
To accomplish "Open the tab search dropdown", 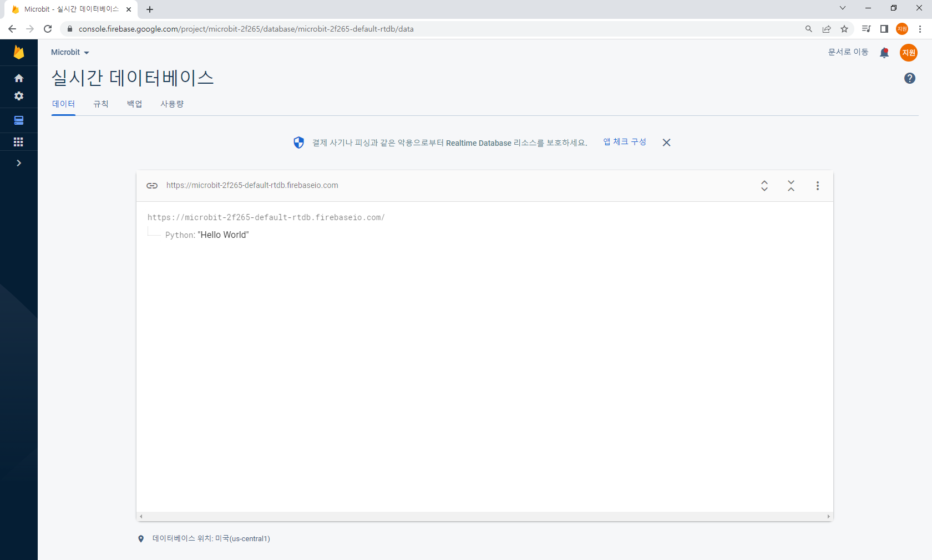I will pos(843,8).
